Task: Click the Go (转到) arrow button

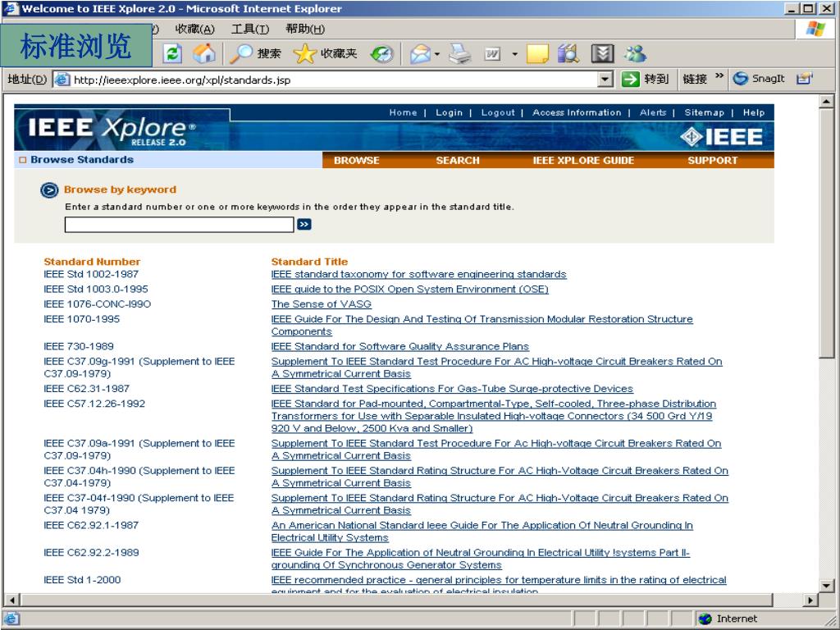Action: pyautogui.click(x=646, y=79)
